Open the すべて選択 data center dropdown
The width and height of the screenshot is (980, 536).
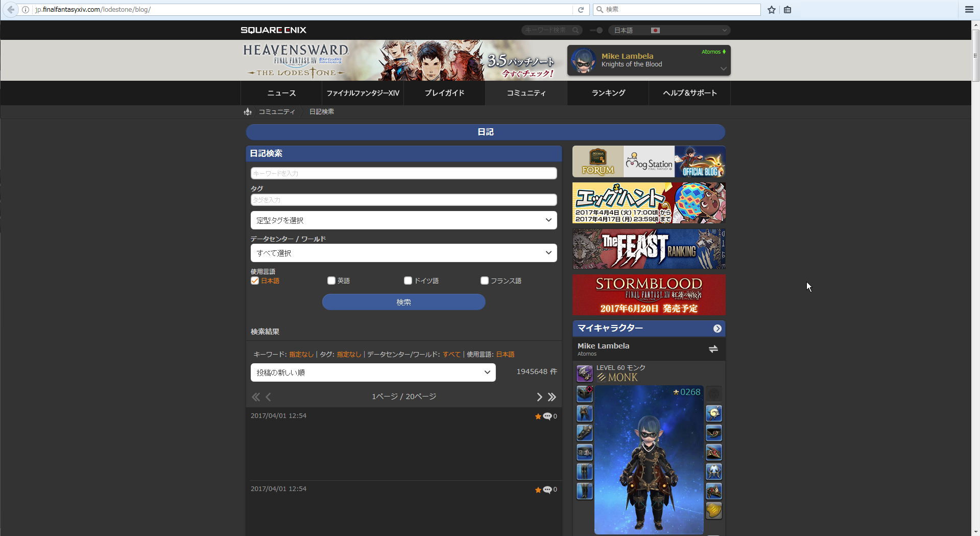click(403, 253)
